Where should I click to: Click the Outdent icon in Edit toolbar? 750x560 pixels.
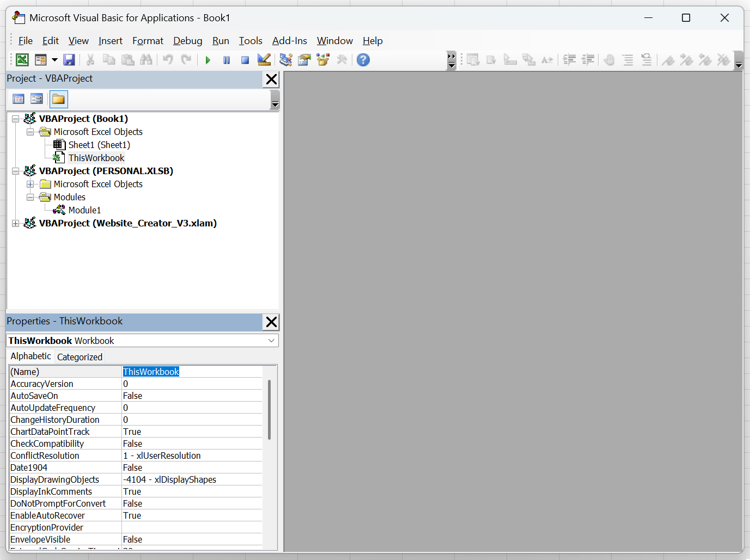point(588,60)
